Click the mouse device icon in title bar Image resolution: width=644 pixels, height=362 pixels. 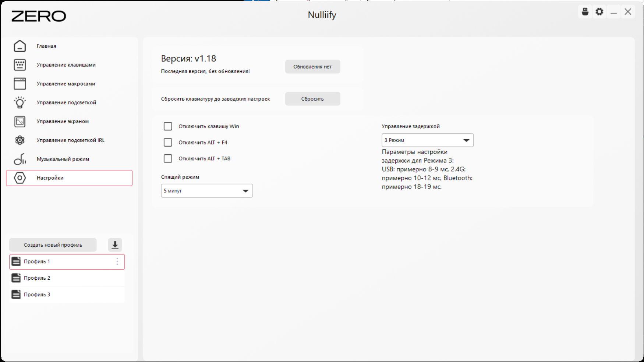(x=585, y=12)
